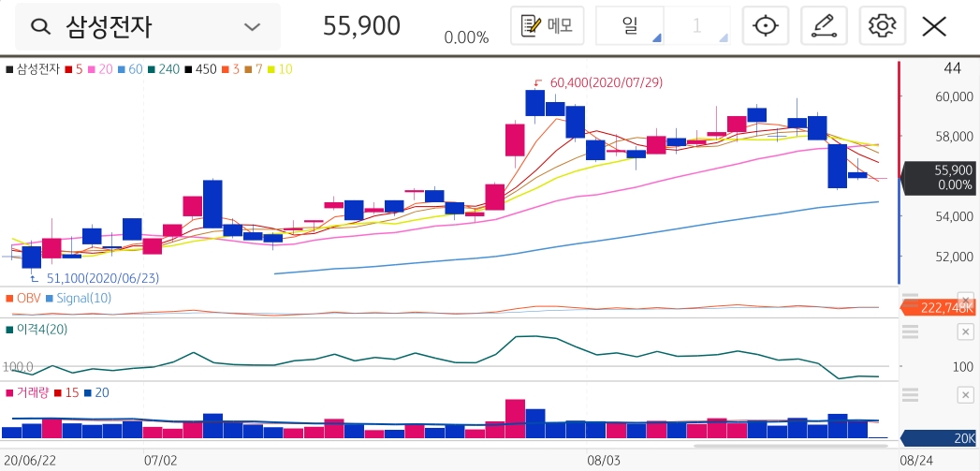
Task: Close the chart with the X icon
Action: point(934,26)
